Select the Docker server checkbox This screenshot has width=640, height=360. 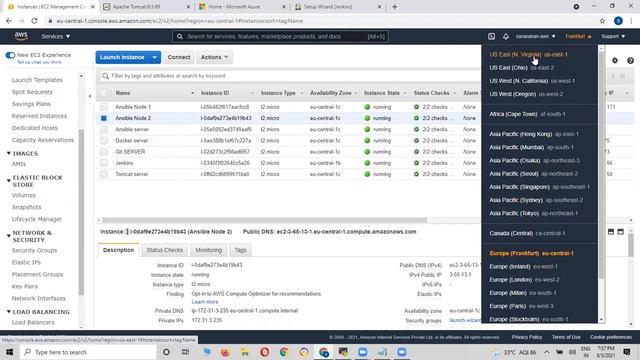pos(104,140)
